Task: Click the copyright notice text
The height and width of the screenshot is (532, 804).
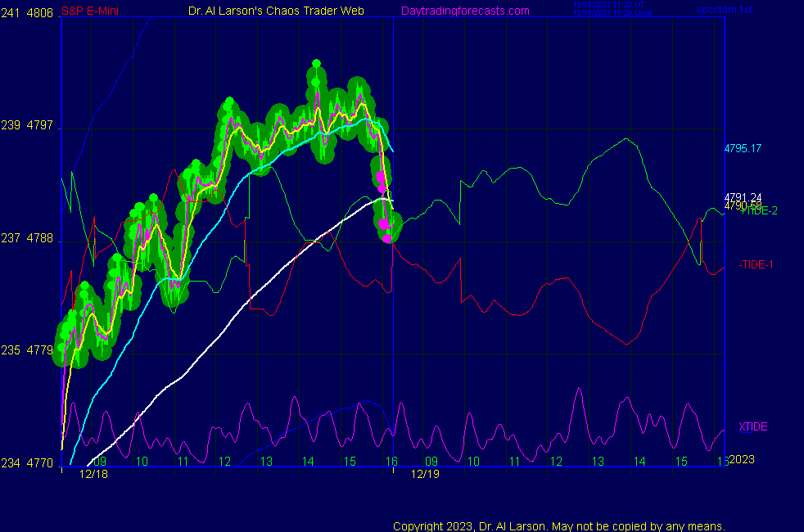Action: tap(559, 526)
